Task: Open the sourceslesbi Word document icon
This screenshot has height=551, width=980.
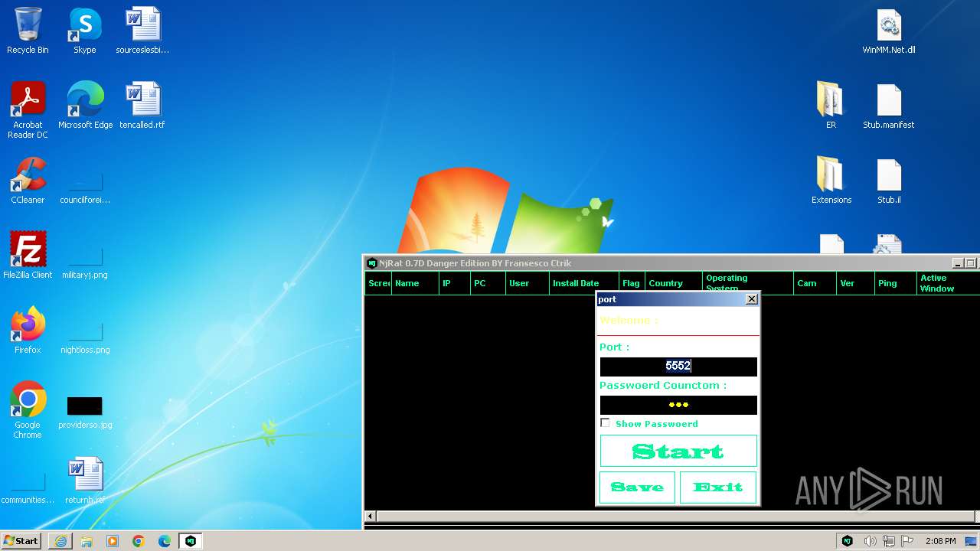Action: click(142, 31)
